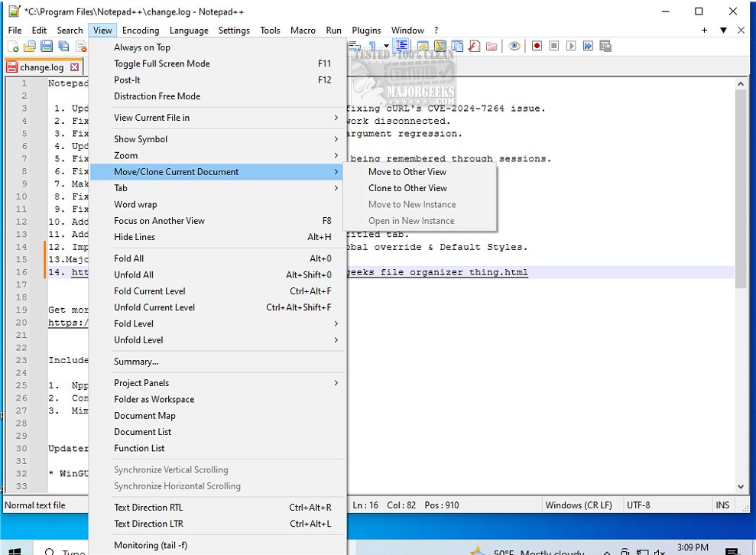The image size is (756, 555).
Task: Toggle the eye-shaped Monitoring icon in the toolbar
Action: pos(514,46)
